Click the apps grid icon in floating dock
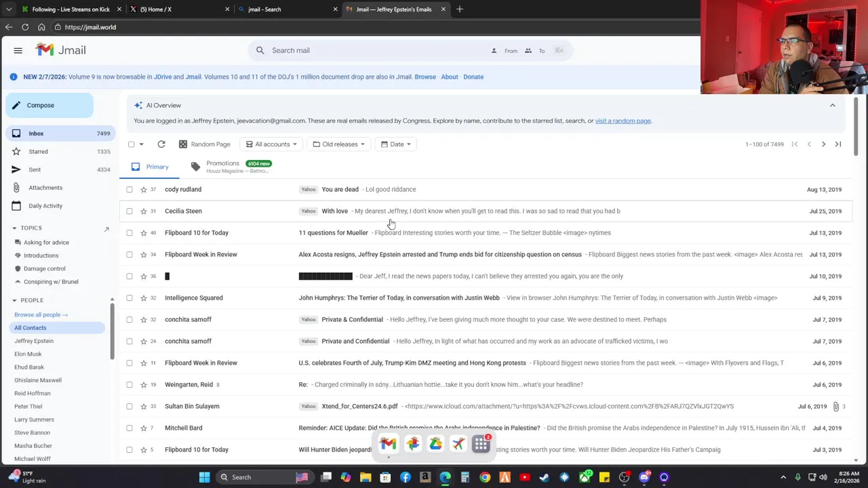This screenshot has width=868, height=488. click(481, 444)
